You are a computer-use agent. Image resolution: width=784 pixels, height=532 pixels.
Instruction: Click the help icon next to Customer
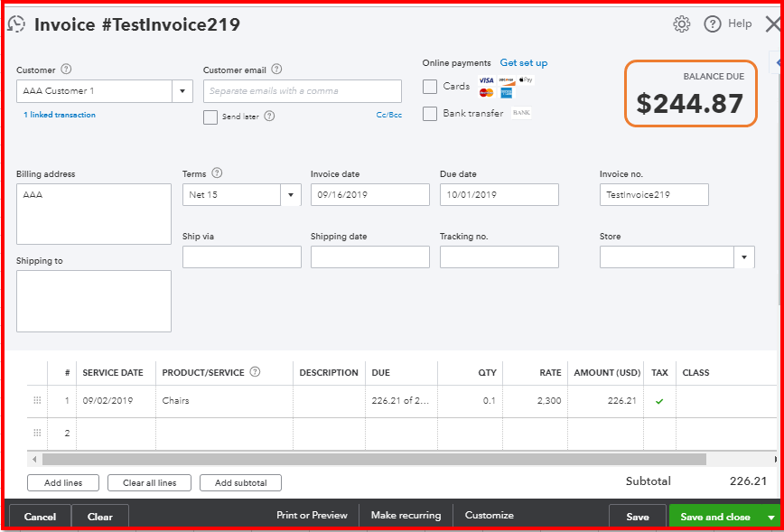(66, 69)
